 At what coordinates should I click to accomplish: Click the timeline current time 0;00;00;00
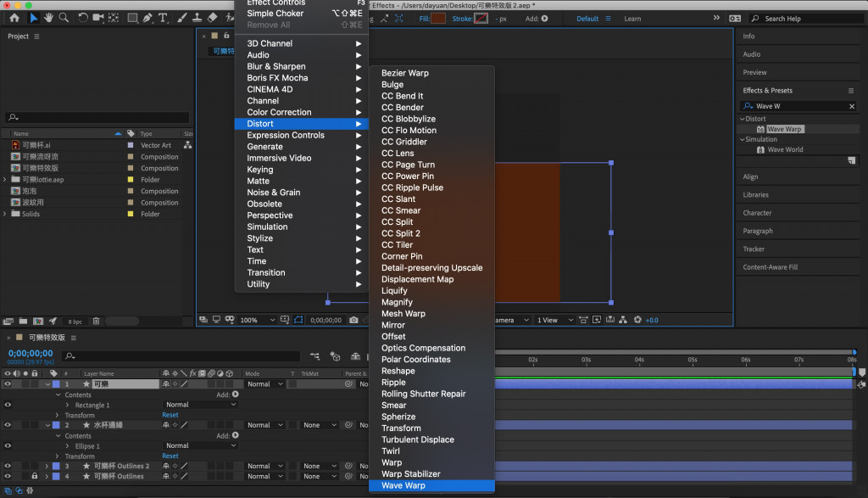tap(31, 354)
